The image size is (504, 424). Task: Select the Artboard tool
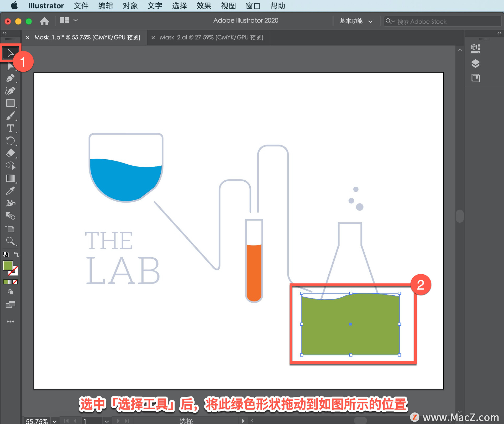tap(10, 229)
